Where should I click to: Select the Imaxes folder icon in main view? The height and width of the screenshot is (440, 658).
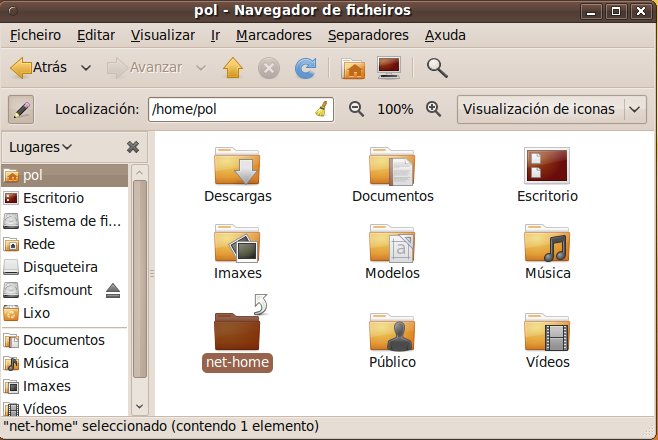point(237,243)
